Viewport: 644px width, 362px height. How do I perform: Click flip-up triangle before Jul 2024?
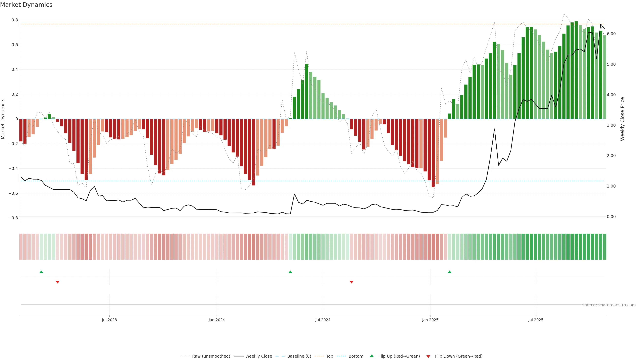[x=290, y=272]
